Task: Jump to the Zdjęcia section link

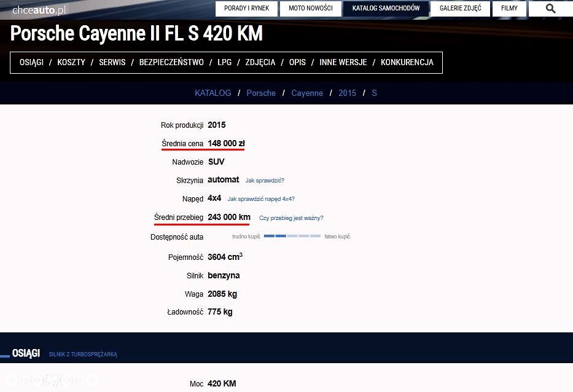Action: [x=260, y=63]
